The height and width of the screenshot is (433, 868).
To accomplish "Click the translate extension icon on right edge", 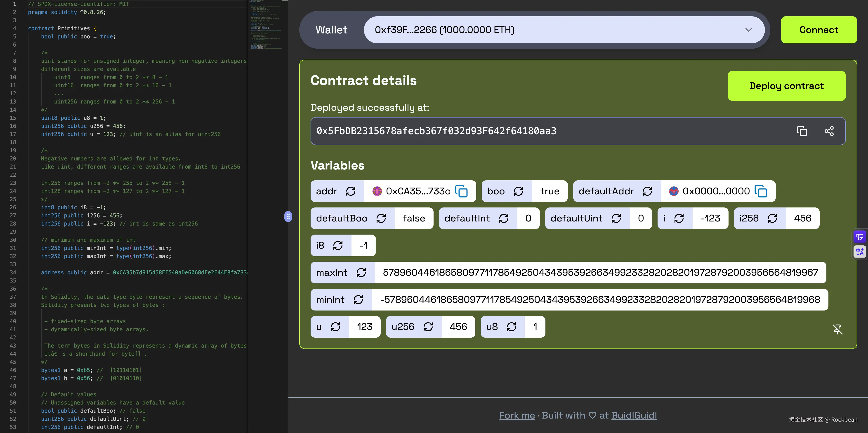I will click(860, 251).
